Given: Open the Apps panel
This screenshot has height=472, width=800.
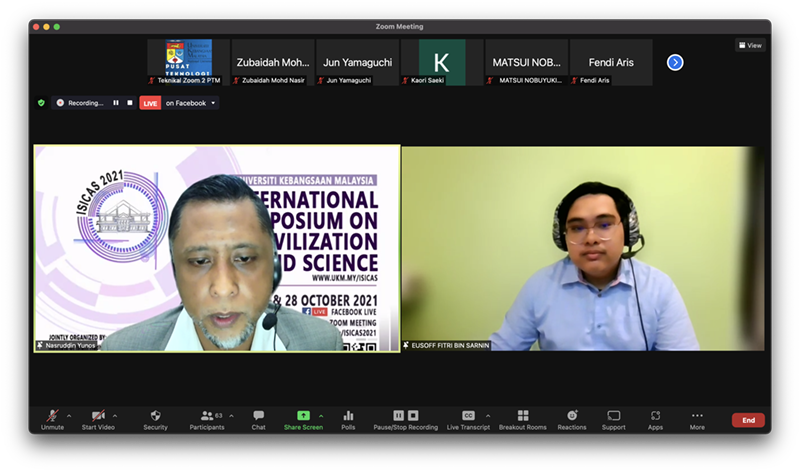Looking at the screenshot, I should pyautogui.click(x=655, y=416).
